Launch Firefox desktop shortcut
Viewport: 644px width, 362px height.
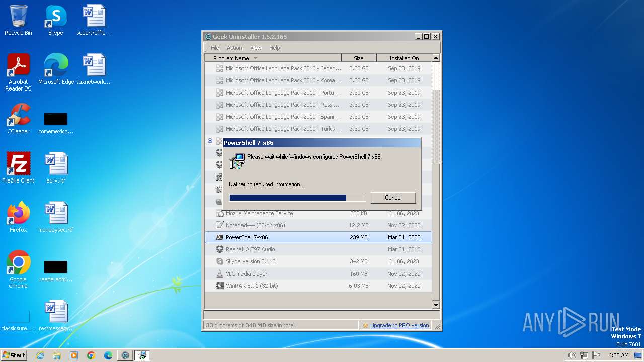click(18, 218)
